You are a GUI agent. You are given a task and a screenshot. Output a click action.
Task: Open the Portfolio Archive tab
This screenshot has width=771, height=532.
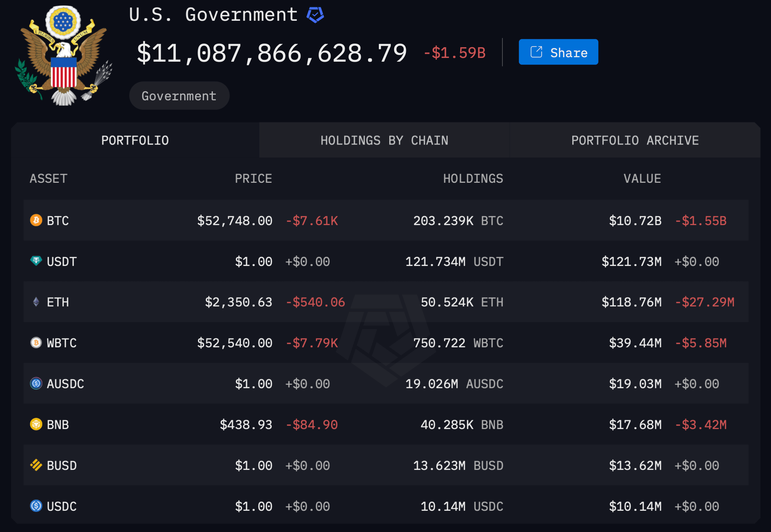(635, 140)
